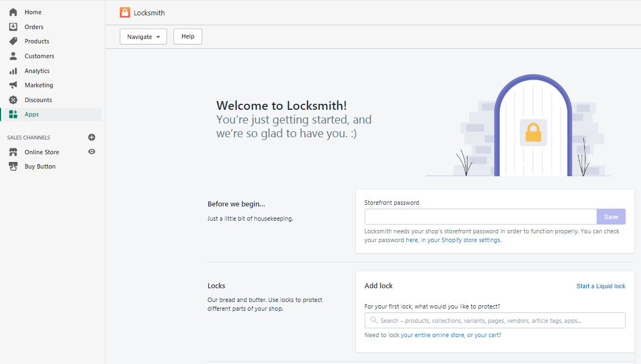Image resolution: width=641 pixels, height=364 pixels.
Task: Follow the Start a Liquid lock link
Action: click(600, 286)
